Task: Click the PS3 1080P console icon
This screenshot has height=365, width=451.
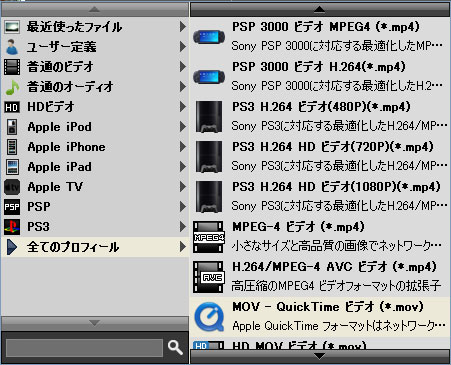Action: pos(209,197)
